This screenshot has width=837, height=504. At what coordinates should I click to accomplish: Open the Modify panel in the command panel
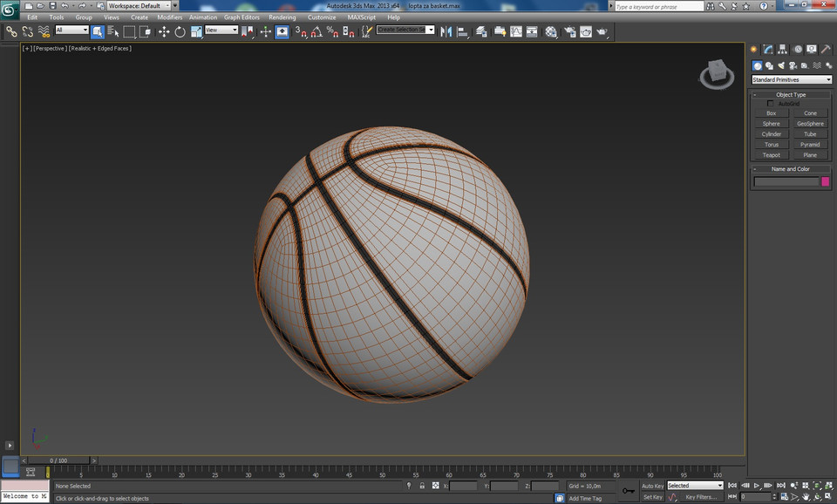[768, 49]
